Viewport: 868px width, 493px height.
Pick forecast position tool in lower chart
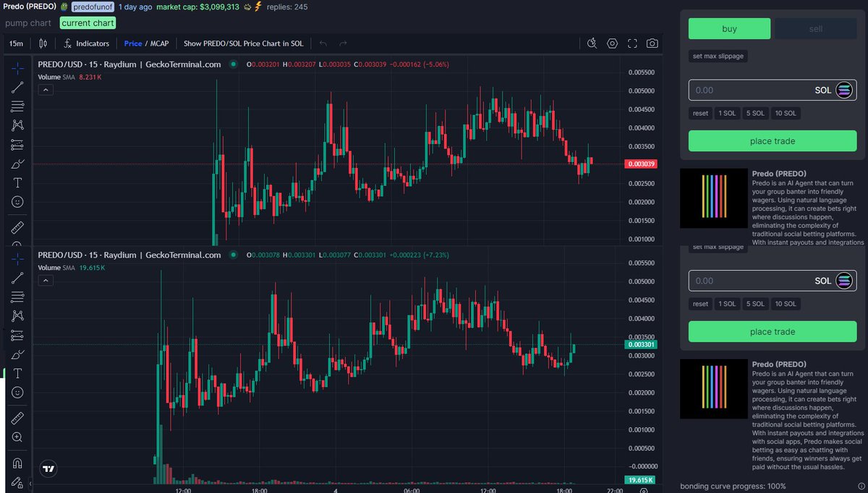click(17, 334)
